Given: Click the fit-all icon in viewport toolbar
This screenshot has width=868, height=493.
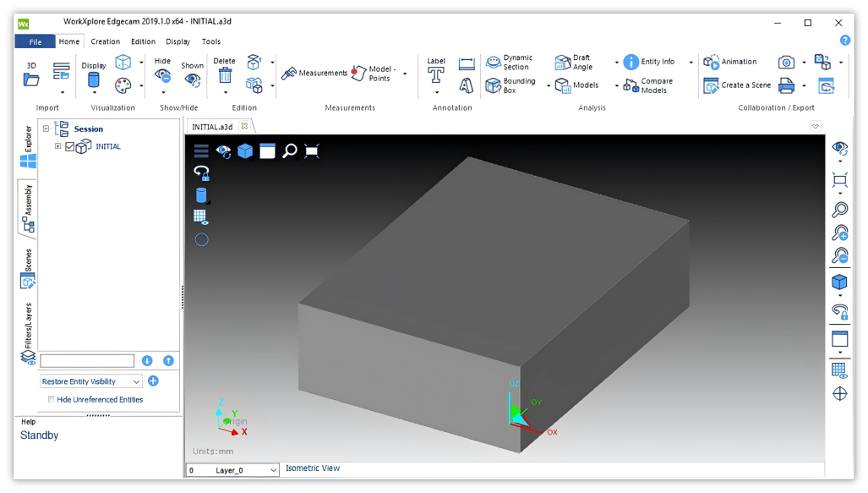Looking at the screenshot, I should (x=312, y=151).
